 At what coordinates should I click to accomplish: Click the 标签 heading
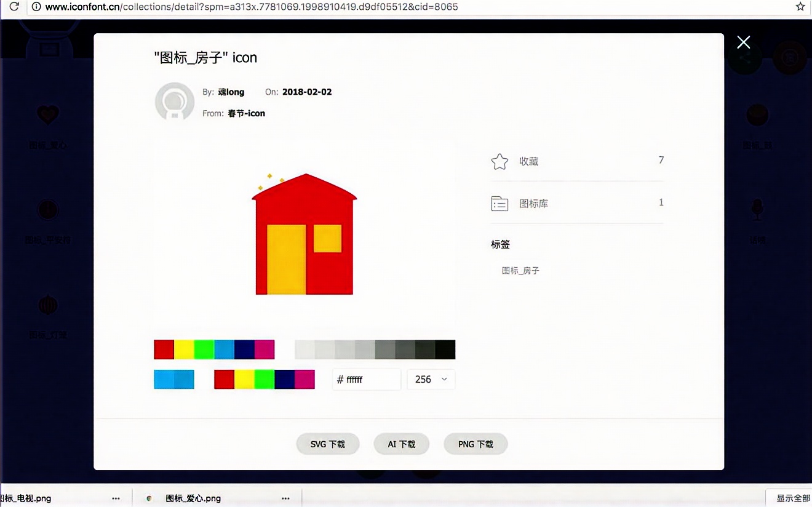click(x=500, y=244)
